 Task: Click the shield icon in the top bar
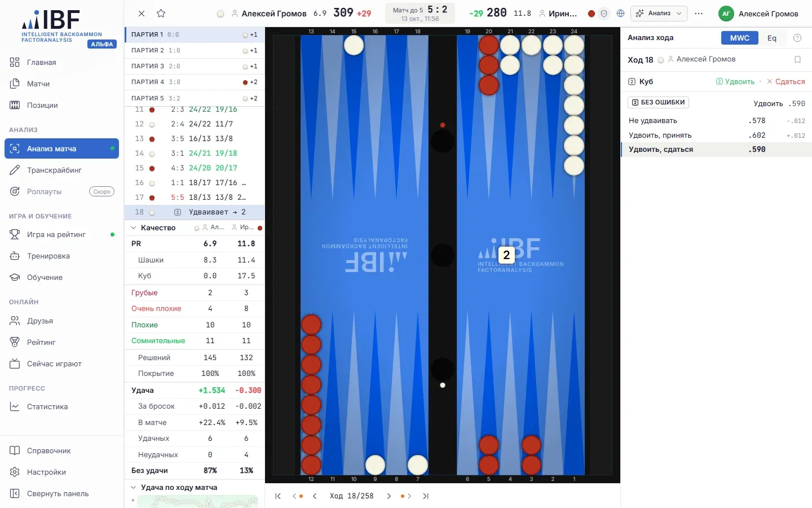[604, 14]
